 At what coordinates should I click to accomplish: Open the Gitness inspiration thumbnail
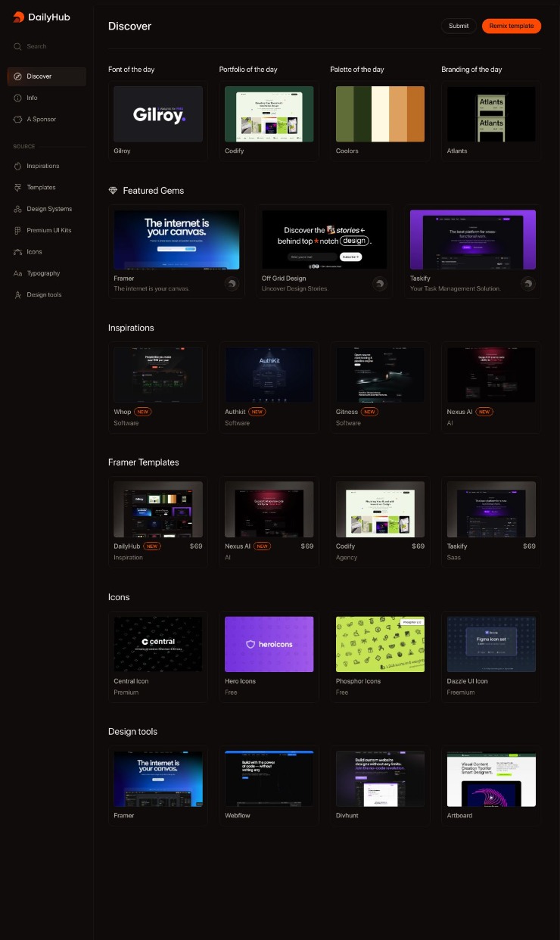coord(380,375)
